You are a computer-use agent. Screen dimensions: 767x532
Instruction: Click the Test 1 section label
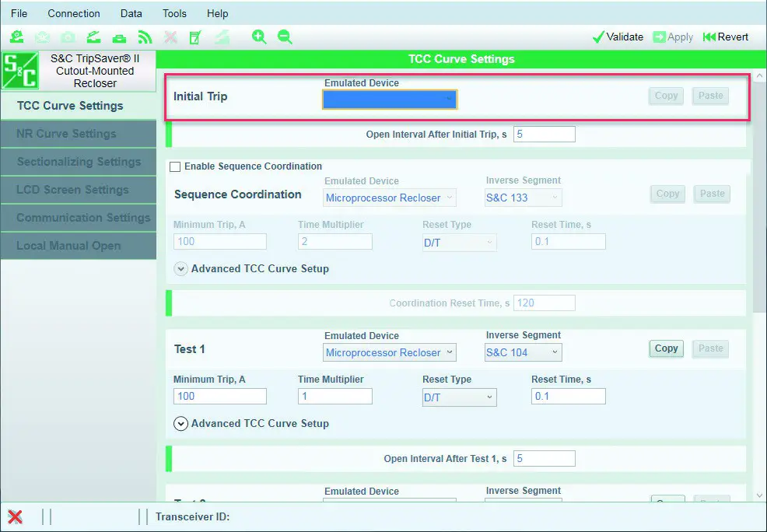pos(189,349)
